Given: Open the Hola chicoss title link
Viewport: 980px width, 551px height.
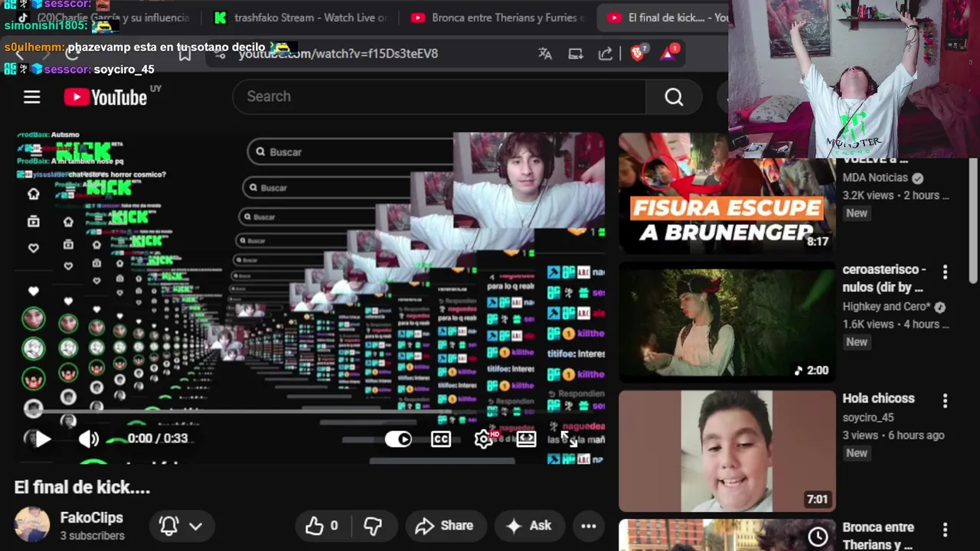Looking at the screenshot, I should coord(878,399).
